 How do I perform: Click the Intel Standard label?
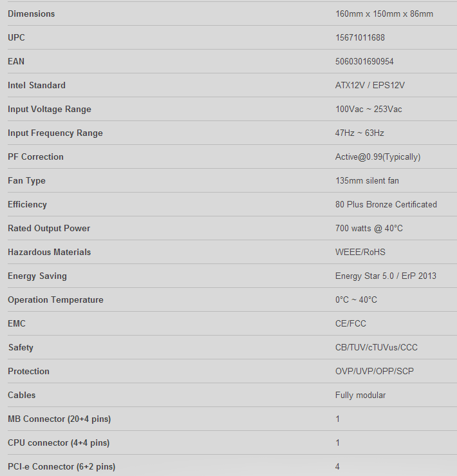[x=37, y=85]
